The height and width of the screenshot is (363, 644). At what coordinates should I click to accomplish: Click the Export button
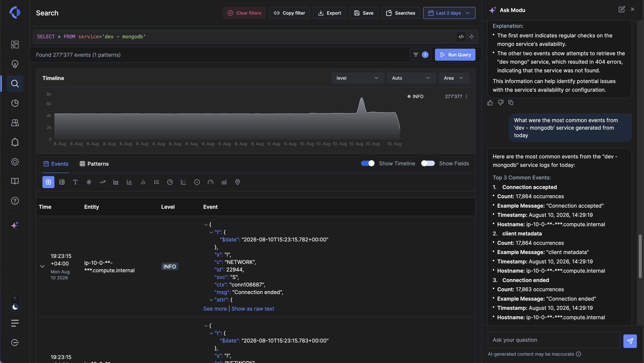tap(330, 13)
